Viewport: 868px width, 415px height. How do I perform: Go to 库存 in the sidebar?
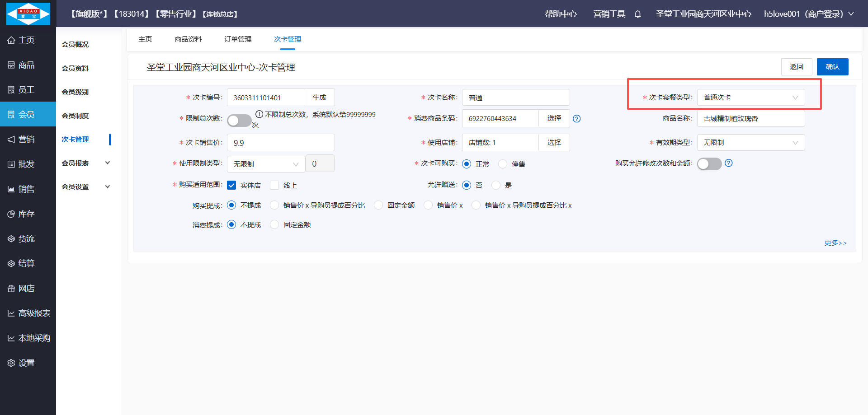tap(28, 214)
